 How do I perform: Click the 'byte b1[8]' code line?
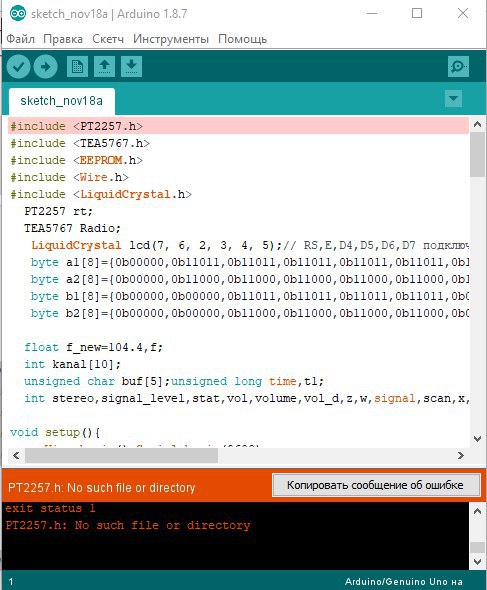point(250,296)
